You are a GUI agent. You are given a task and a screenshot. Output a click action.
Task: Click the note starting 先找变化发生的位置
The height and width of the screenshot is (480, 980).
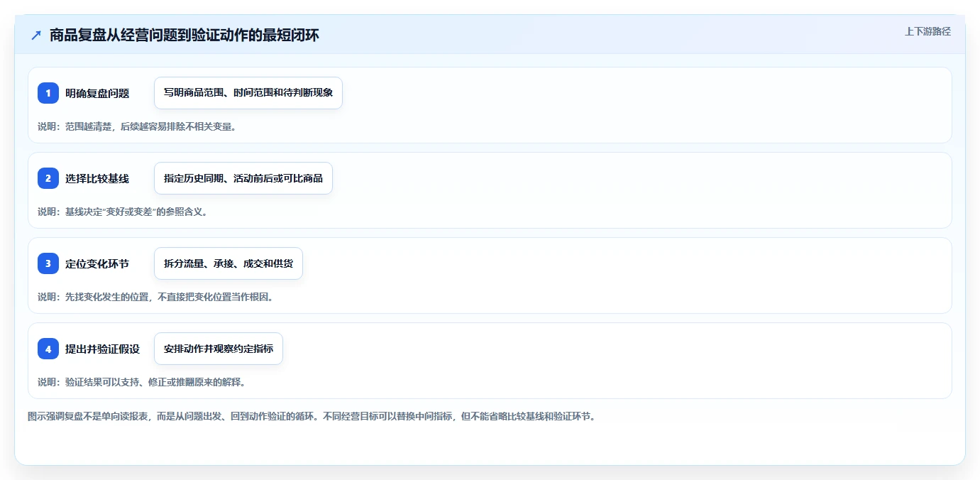(x=155, y=297)
